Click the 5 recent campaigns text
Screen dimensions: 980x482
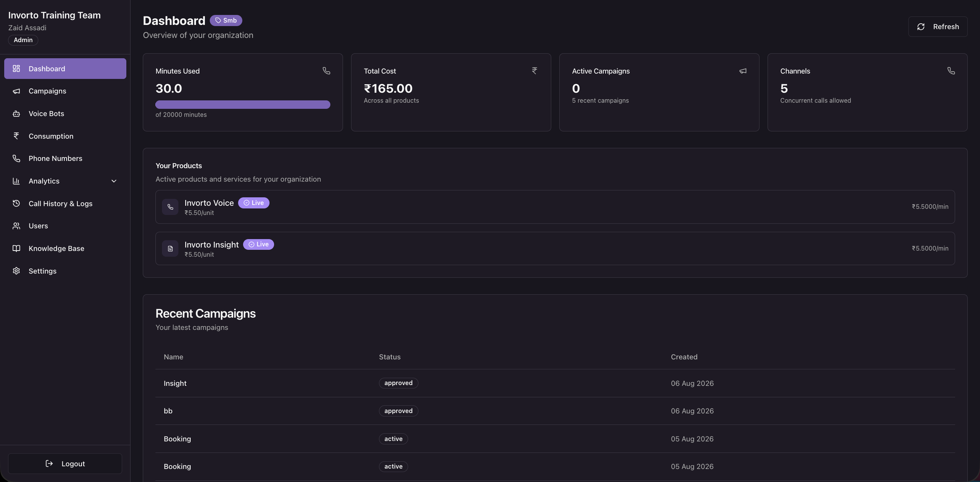(600, 101)
